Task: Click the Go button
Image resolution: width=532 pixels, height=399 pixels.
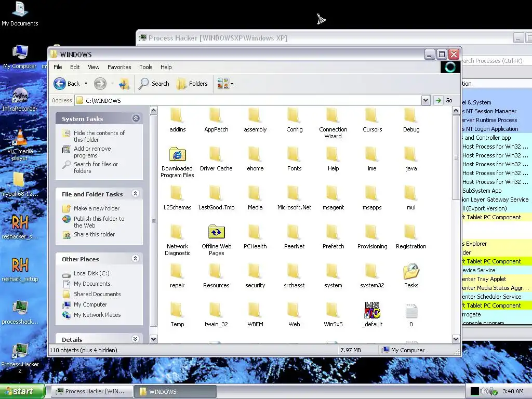Action: [x=444, y=100]
